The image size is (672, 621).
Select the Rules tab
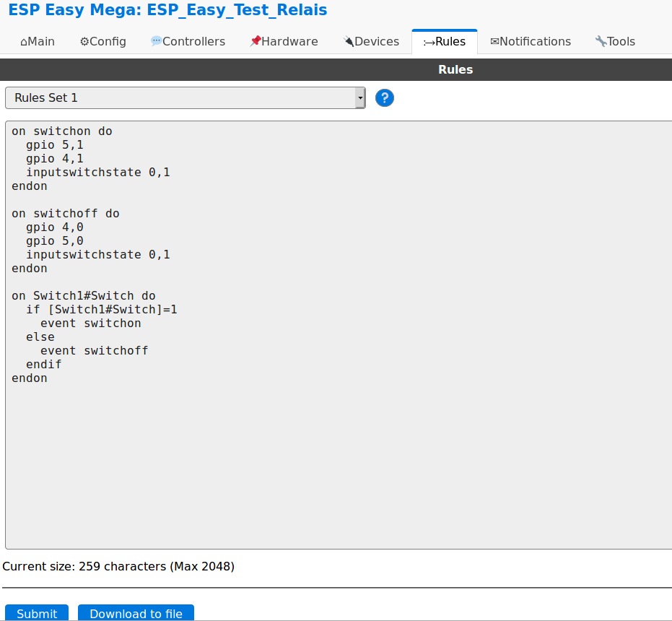(445, 42)
